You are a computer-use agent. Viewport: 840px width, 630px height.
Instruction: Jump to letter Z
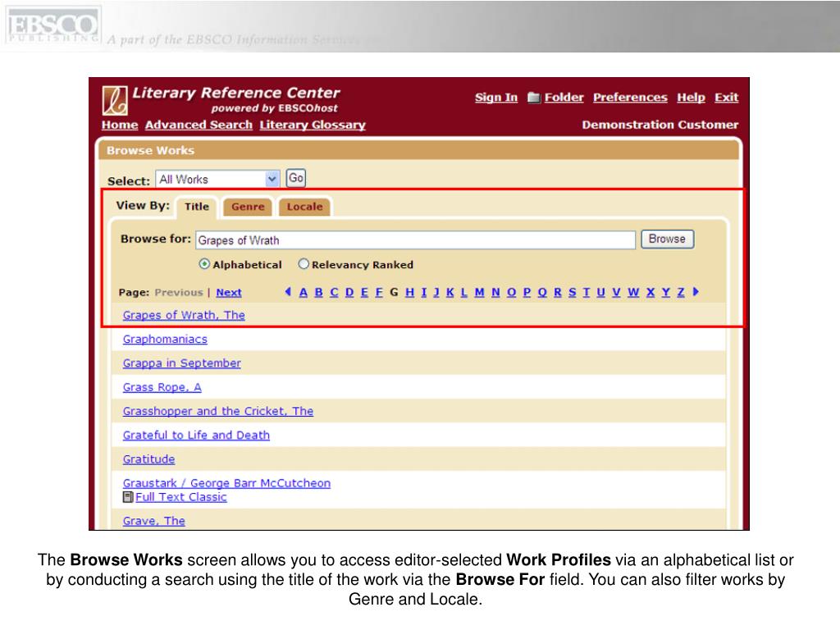tap(681, 293)
